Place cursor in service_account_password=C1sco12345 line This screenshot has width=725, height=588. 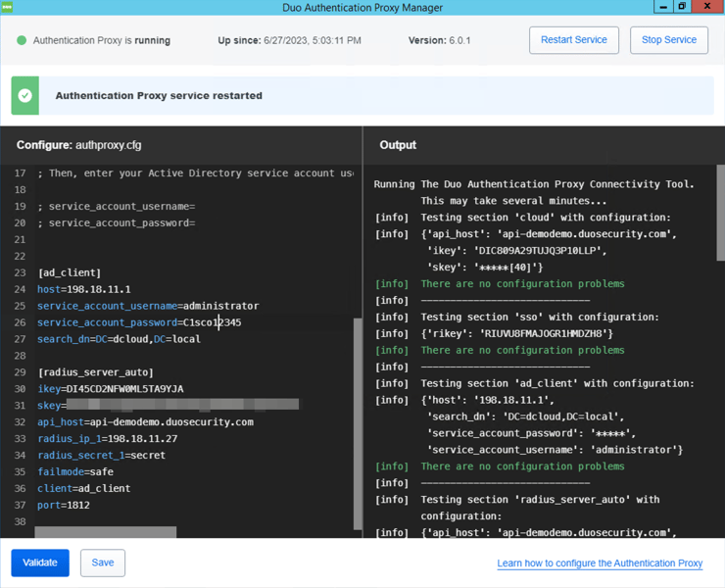coord(139,322)
